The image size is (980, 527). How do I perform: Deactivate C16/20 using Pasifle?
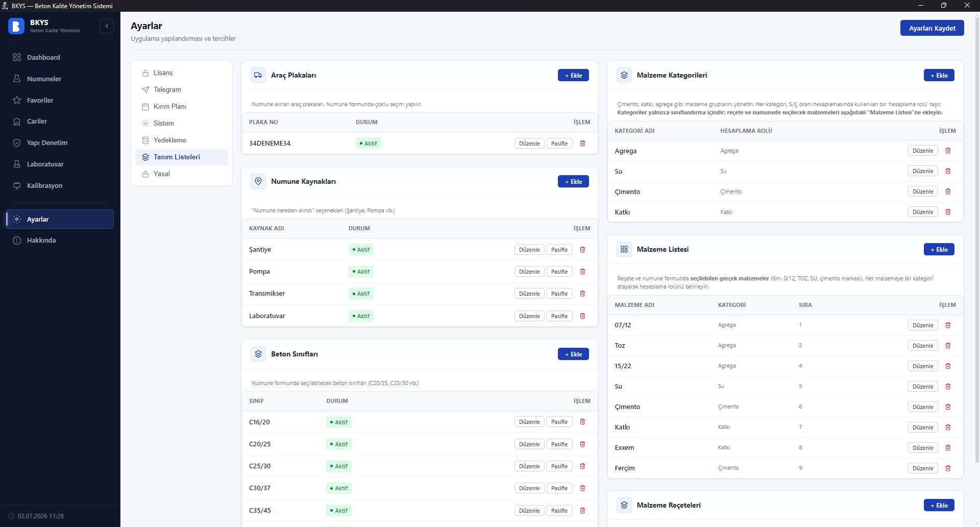pos(559,422)
